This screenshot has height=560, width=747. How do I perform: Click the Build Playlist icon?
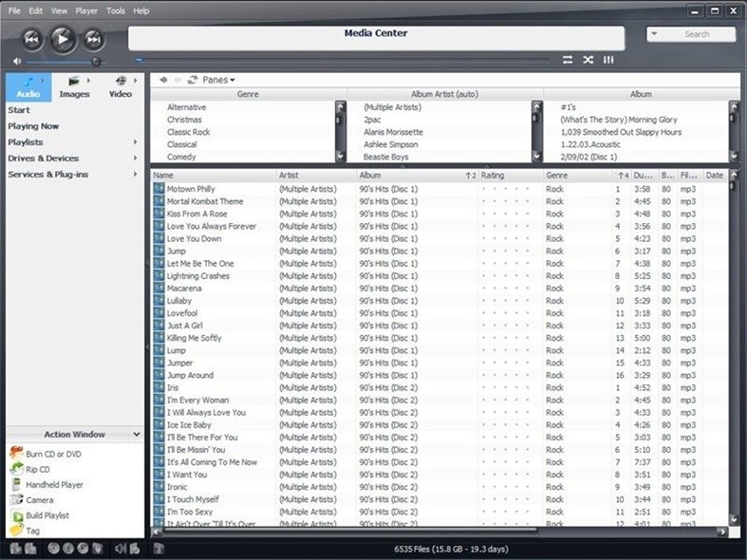(x=17, y=514)
